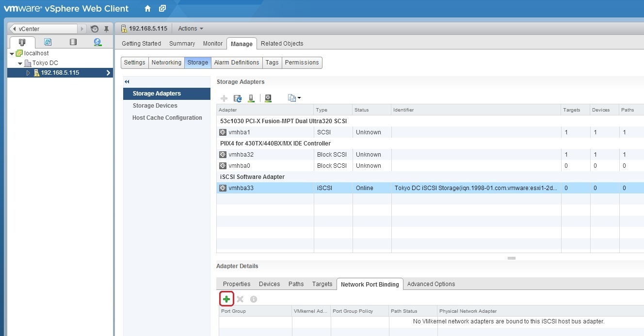The width and height of the screenshot is (644, 336).
Task: Click the add storage adapter plus icon
Action: tap(224, 98)
